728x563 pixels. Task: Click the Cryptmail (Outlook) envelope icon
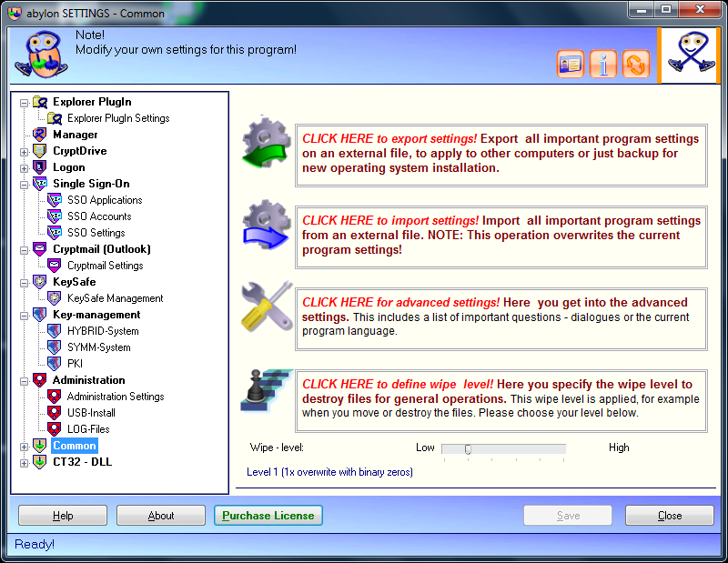tap(40, 249)
